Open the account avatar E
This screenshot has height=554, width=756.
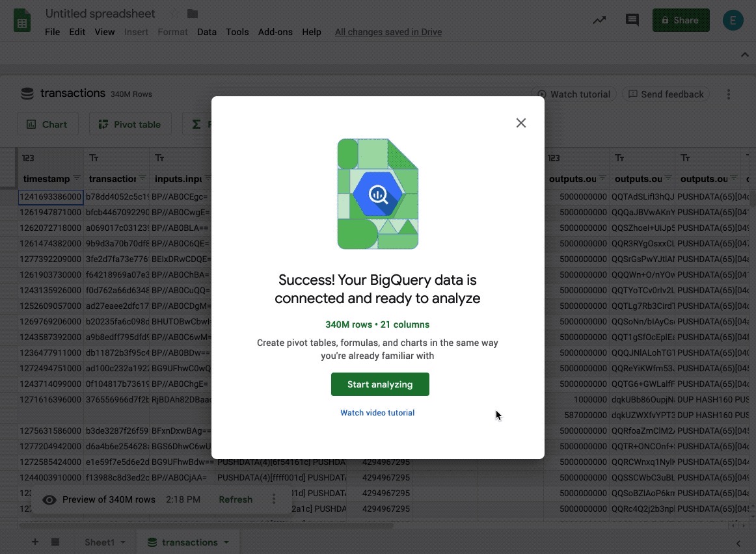coord(733,20)
